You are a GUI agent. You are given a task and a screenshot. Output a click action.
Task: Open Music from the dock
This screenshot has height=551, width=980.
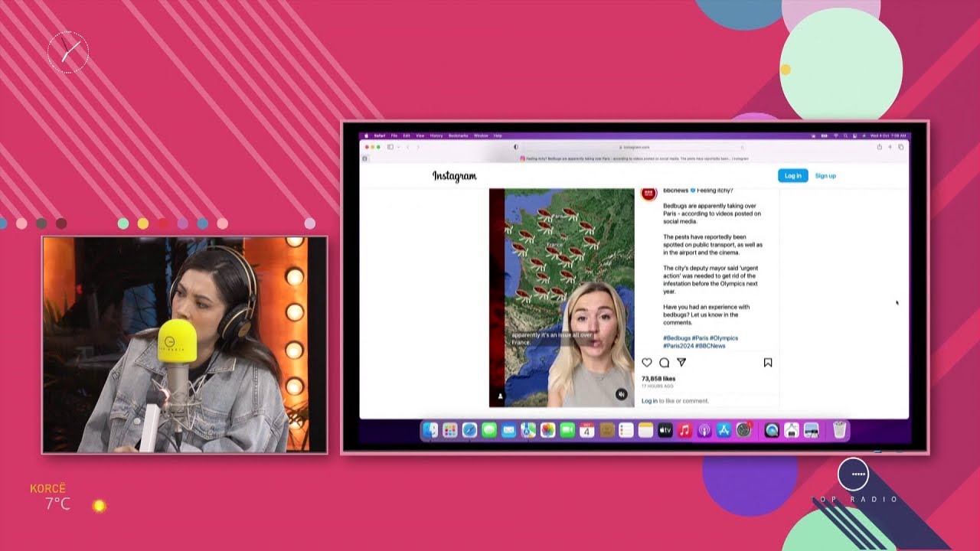pyautogui.click(x=685, y=431)
